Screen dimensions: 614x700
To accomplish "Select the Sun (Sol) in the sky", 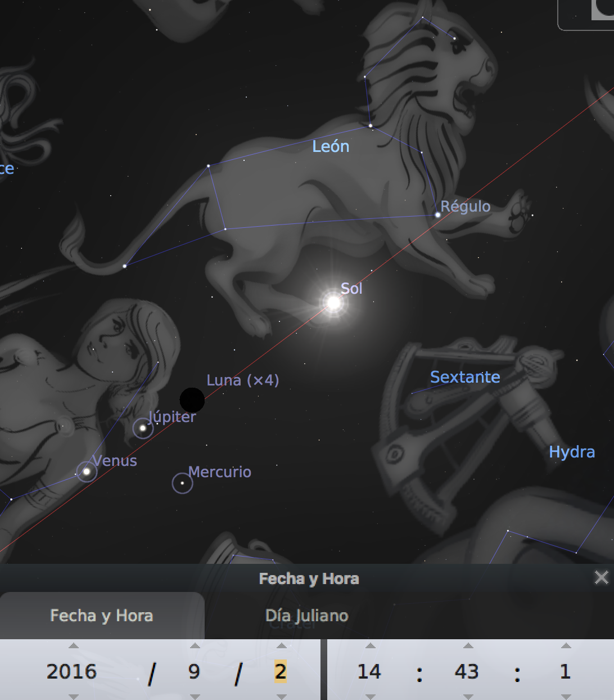I will 333,303.
